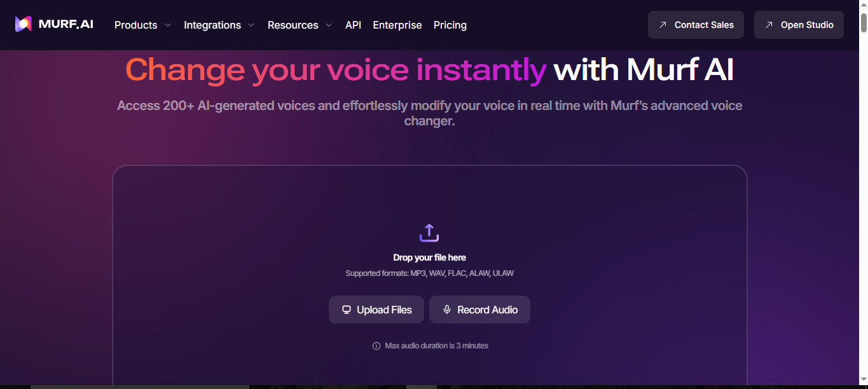Expand the chevron next to Integrations
Image resolution: width=868 pixels, height=389 pixels.
pos(251,25)
